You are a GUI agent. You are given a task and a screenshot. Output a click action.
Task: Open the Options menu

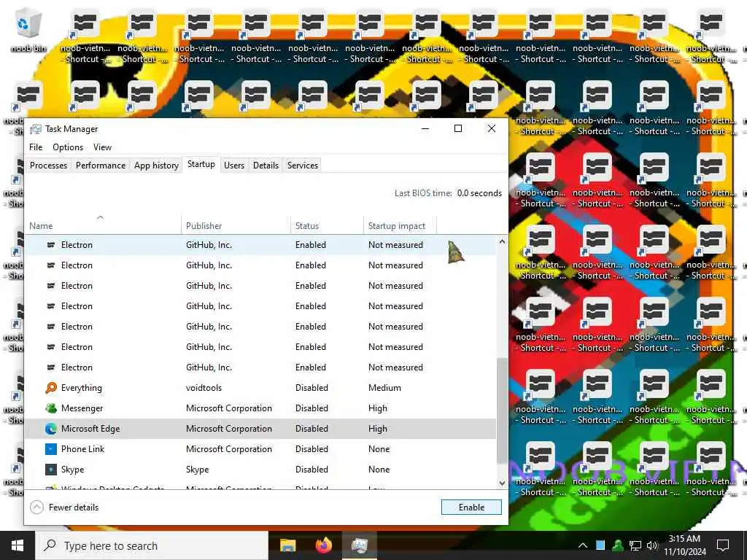pyautogui.click(x=68, y=147)
